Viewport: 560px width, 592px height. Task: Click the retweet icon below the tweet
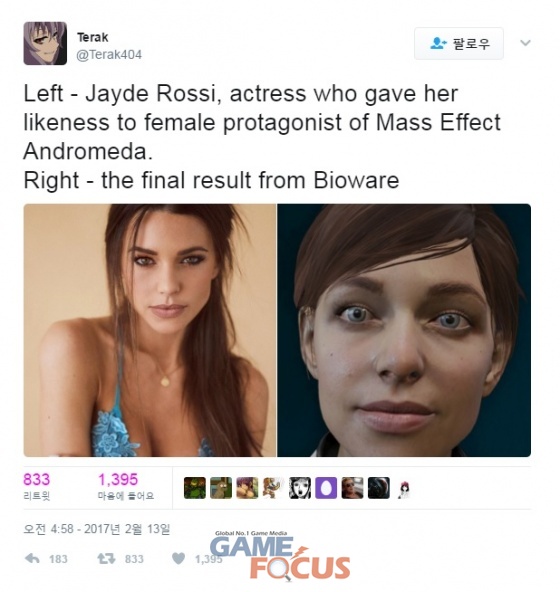106,558
